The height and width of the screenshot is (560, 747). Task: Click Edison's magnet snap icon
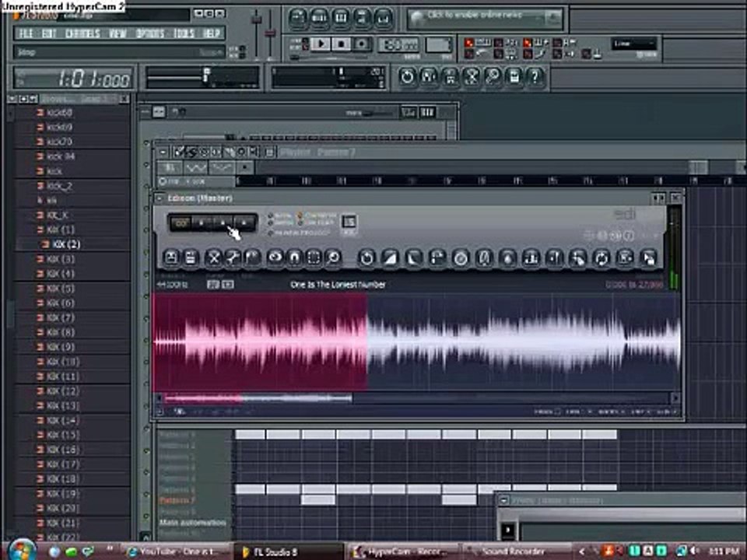click(294, 257)
